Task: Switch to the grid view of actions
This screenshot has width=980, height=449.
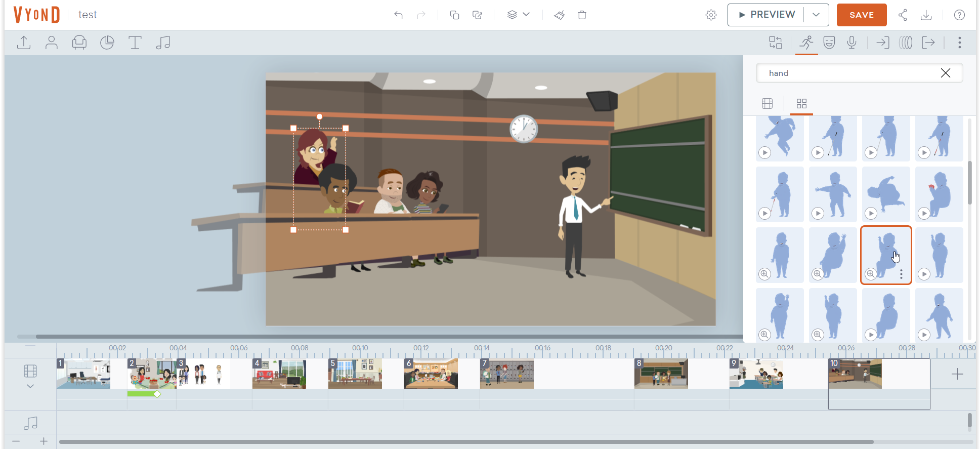Action: (x=801, y=104)
